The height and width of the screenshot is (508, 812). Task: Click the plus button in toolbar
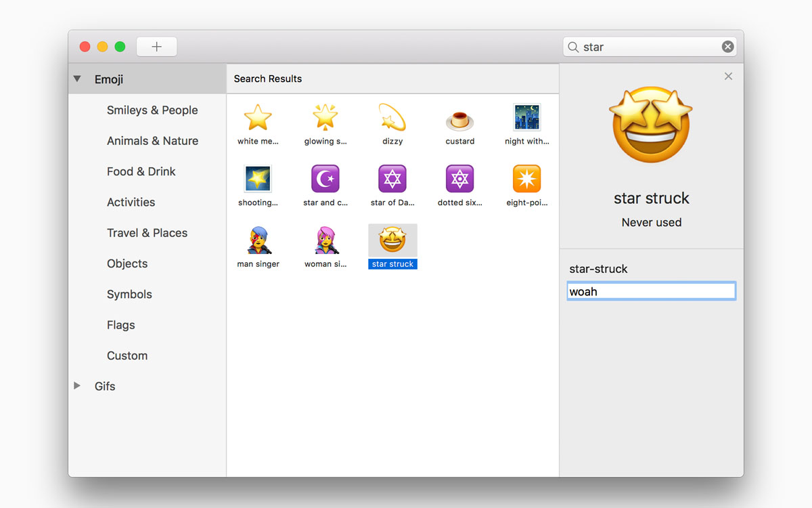[x=156, y=47]
